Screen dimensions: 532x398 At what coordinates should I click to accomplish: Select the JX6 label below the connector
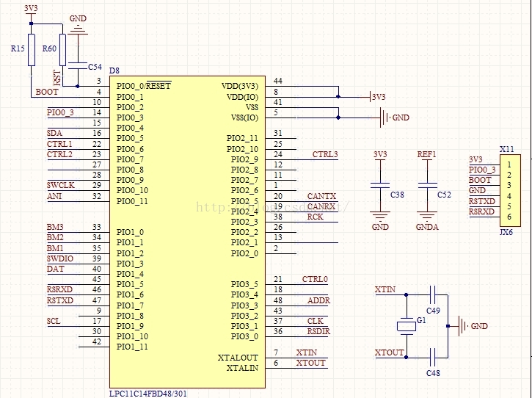pos(506,232)
